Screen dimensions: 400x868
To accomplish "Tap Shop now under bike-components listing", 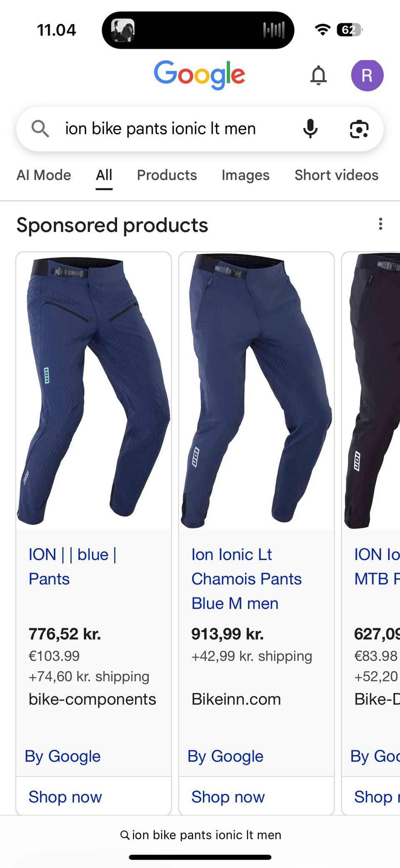I will tap(65, 797).
